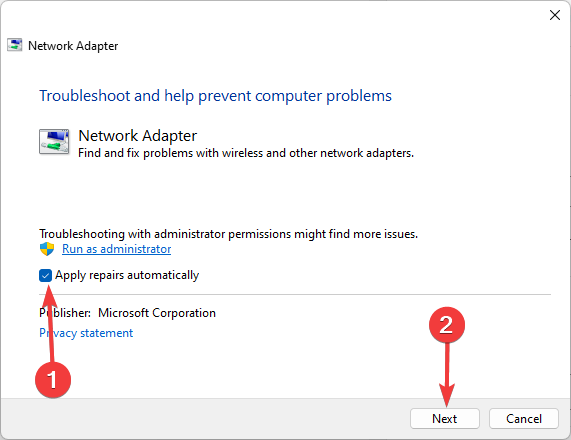Click the administrator permissions notice text
Viewport: 571px width, 440px height.
tap(229, 234)
